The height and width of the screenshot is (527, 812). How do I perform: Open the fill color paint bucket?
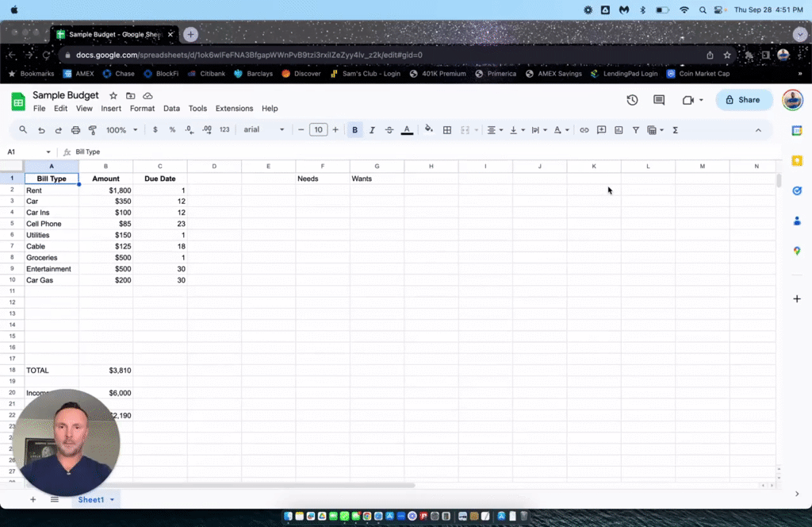[428, 129]
